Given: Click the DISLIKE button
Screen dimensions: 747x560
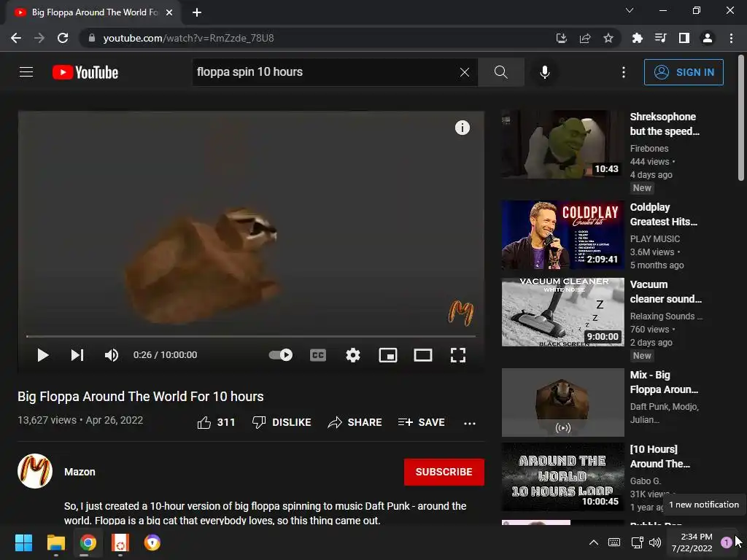Looking at the screenshot, I should [x=282, y=422].
